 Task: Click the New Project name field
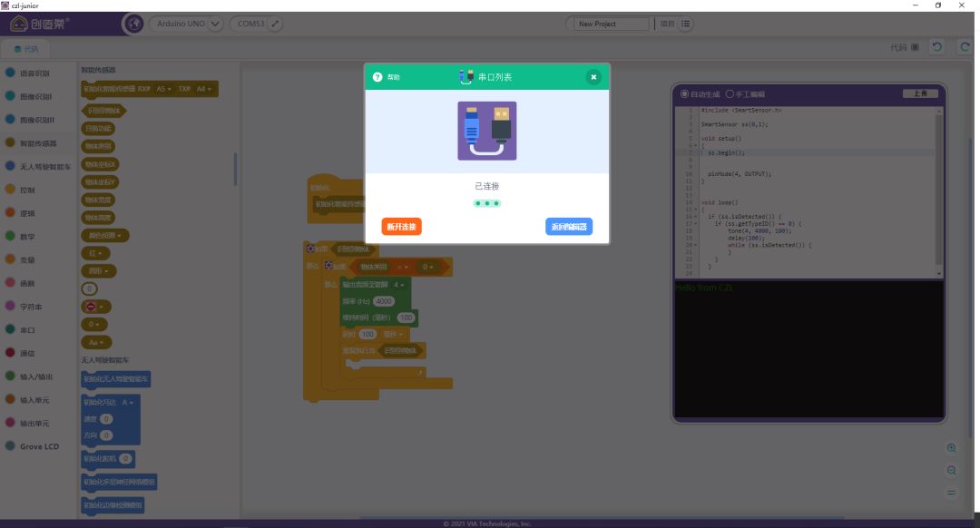pyautogui.click(x=612, y=24)
